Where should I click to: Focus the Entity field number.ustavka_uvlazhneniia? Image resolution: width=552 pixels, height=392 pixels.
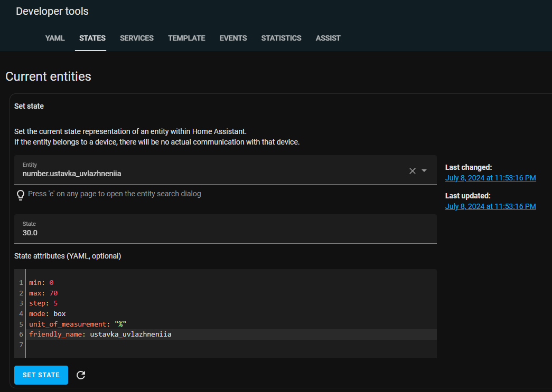pos(226,170)
